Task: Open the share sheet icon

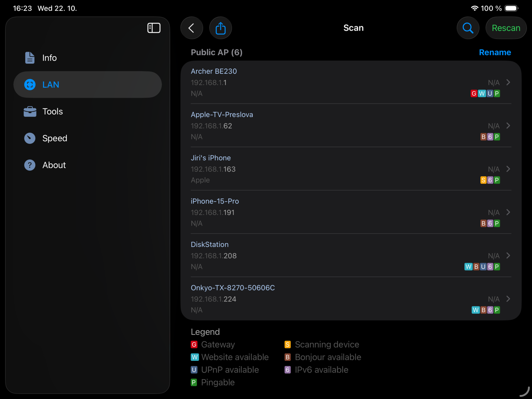Action: 221,28
